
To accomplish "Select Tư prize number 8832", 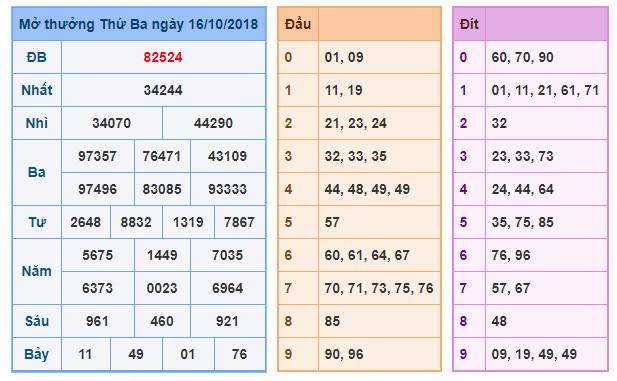I will pyautogui.click(x=136, y=222).
